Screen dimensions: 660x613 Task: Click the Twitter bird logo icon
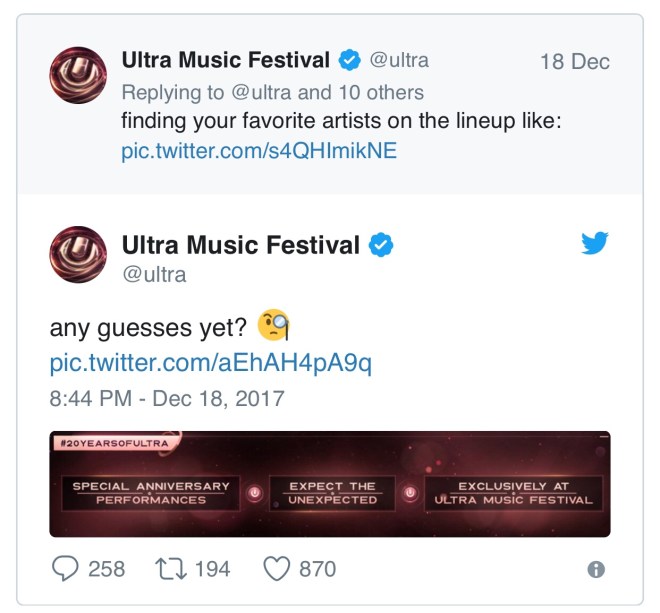tap(595, 243)
